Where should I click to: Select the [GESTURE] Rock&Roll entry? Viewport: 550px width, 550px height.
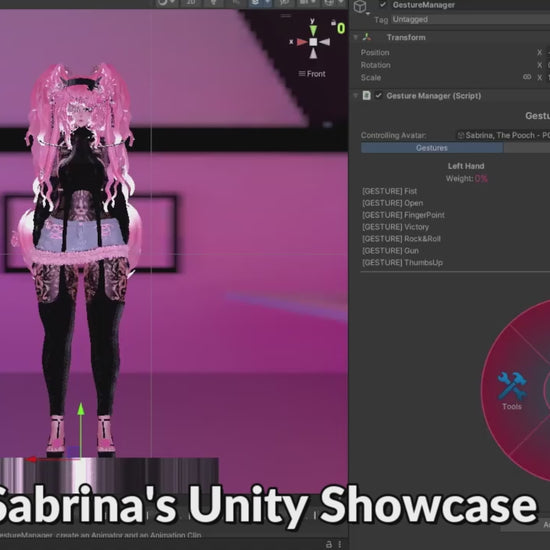(401, 239)
